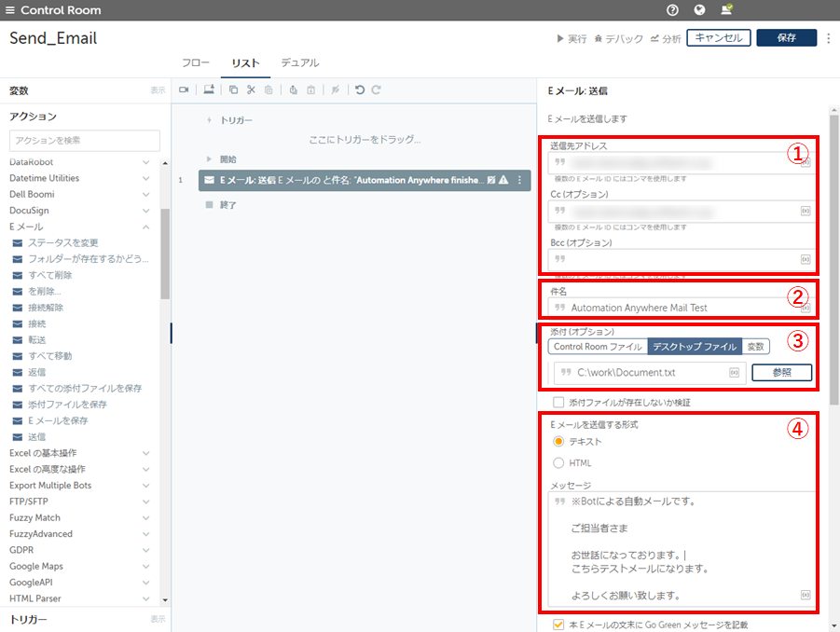Viewport: 840px width, 632px height.
Task: Click the 参照 browse button
Action: click(781, 372)
